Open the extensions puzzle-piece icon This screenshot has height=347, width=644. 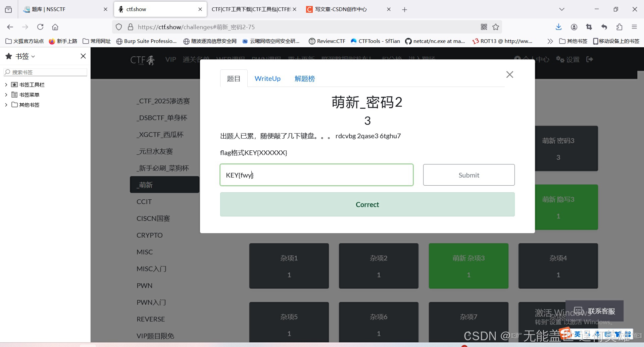coord(619,27)
